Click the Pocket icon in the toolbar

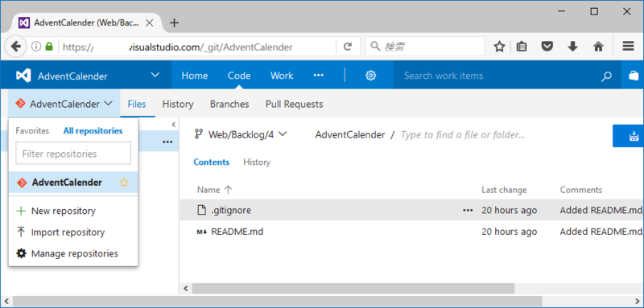coord(547,47)
